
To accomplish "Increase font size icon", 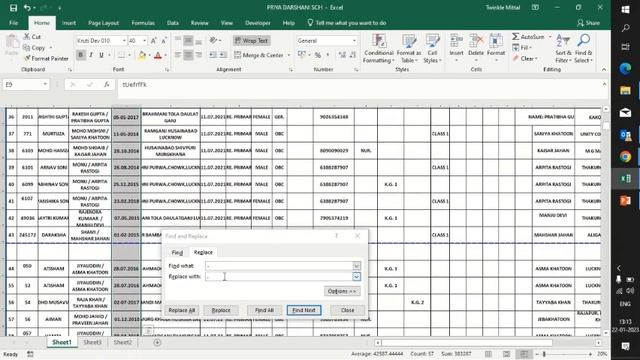I will tap(153, 41).
